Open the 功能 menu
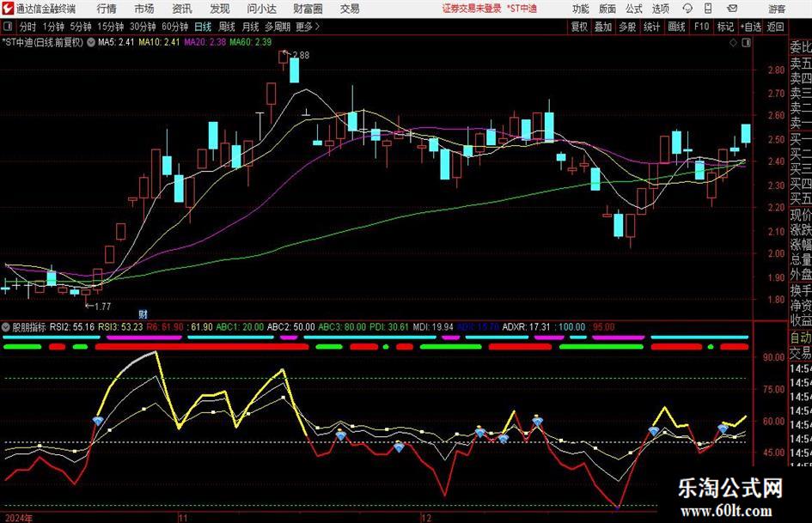812x523 pixels. tap(581, 9)
